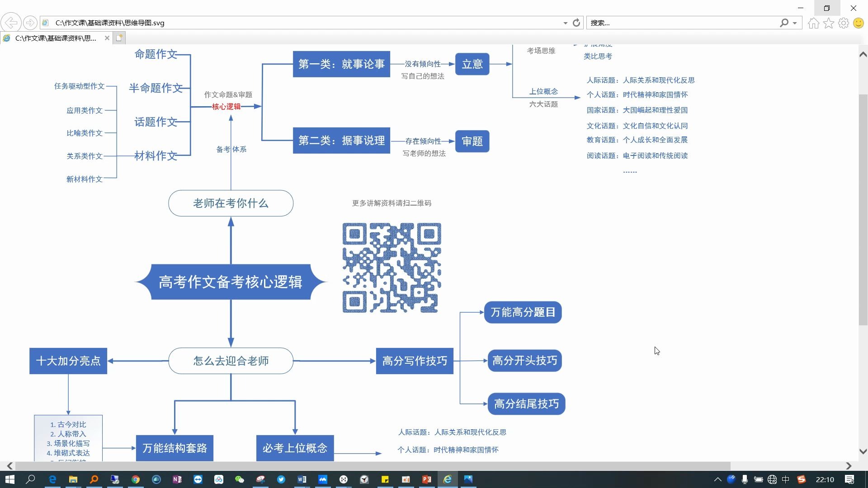Click the vertical scrollbar down arrow
The width and height of the screenshot is (868, 488).
(863, 451)
